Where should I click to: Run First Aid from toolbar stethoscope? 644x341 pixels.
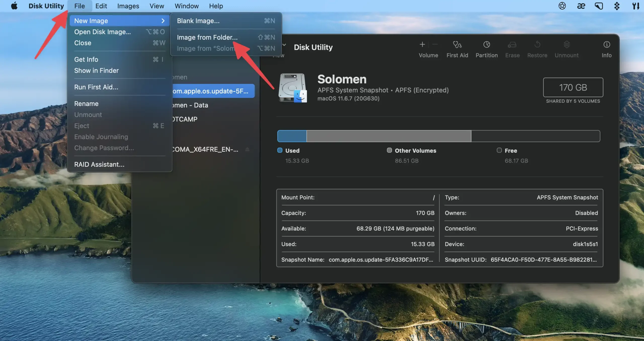pyautogui.click(x=457, y=45)
